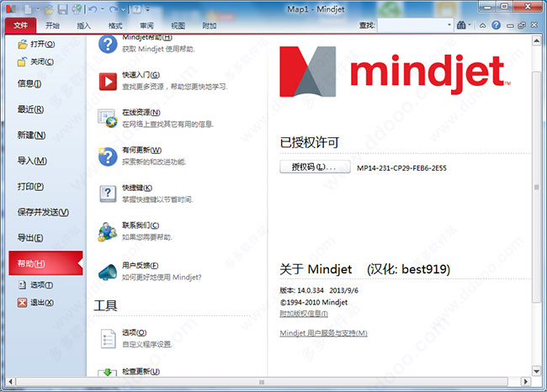The width and height of the screenshot is (547, 392).
Task: Click the vertical scrollbar thumb
Action: [x=537, y=188]
